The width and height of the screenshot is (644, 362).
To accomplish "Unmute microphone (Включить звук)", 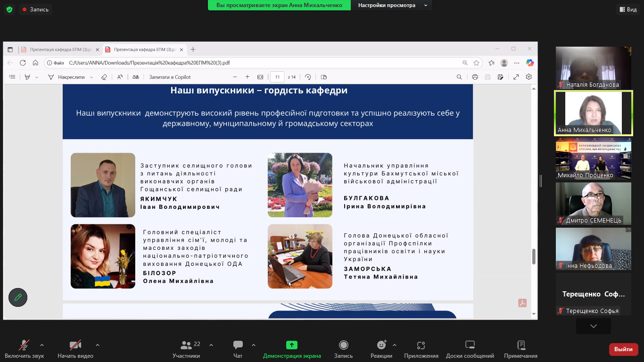I will [24, 348].
